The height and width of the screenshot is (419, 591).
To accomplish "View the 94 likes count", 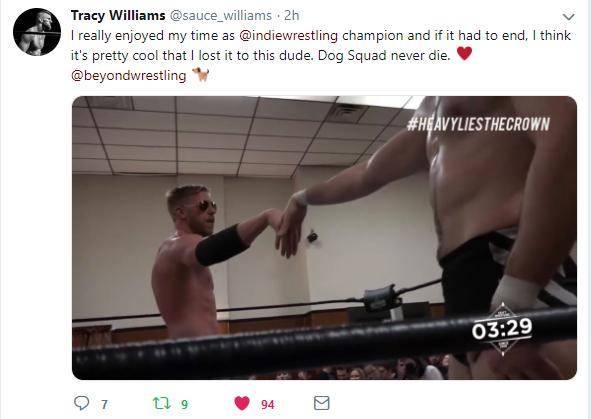I will (268, 405).
